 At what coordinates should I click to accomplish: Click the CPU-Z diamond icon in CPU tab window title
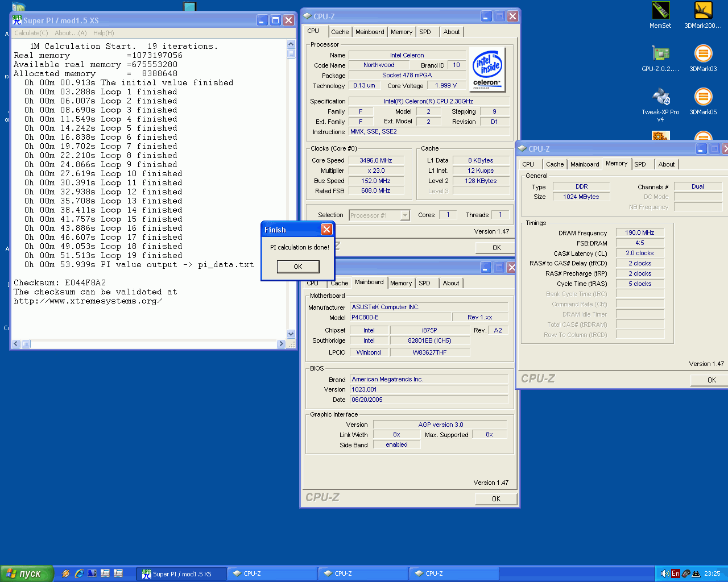(307, 16)
